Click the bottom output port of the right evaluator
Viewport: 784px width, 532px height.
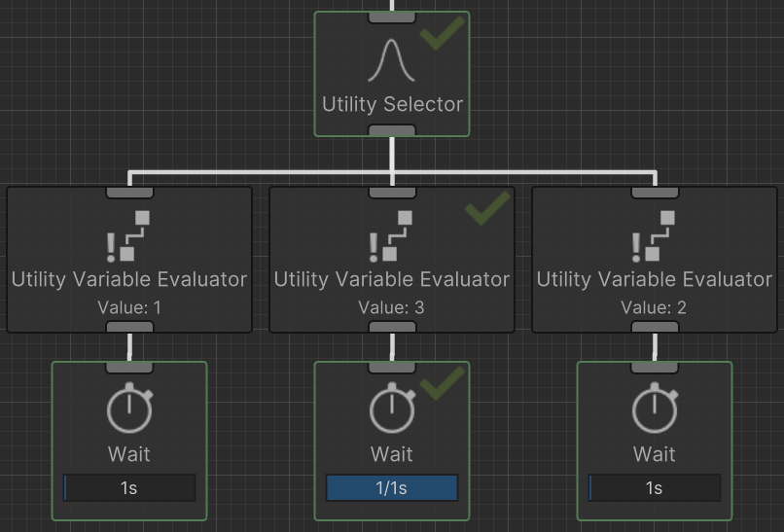click(x=655, y=327)
